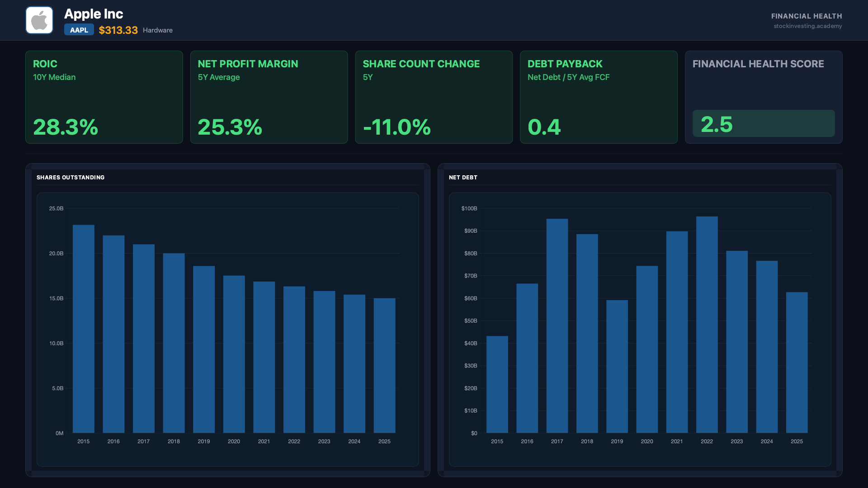This screenshot has width=868, height=488.
Task: Click the 2023 bar in Shares Outstanding
Action: pos(324,362)
